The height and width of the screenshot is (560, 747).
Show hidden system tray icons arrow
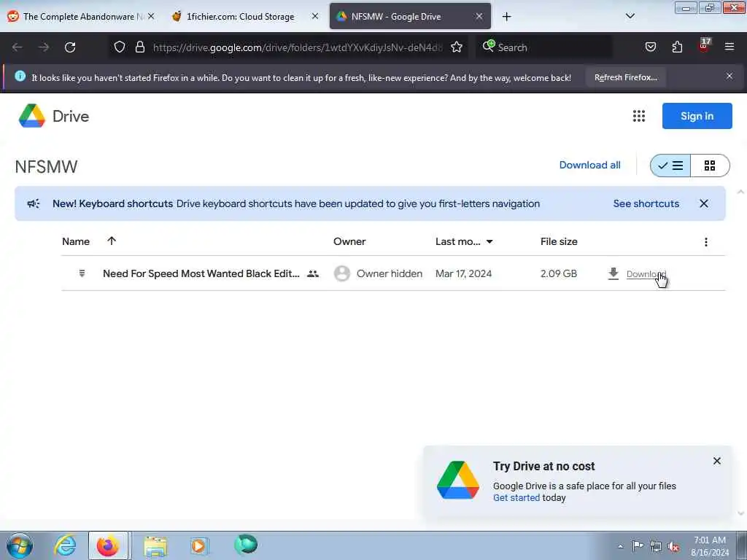(x=620, y=546)
